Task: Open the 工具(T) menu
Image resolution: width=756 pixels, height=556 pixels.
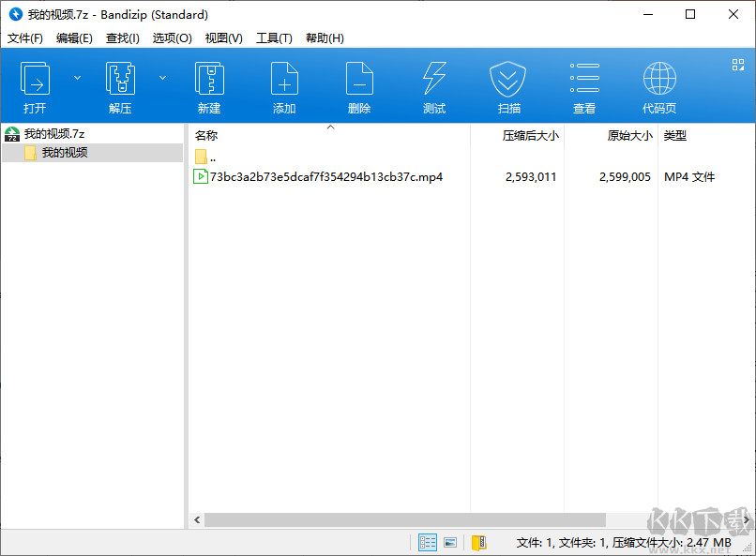Action: [273, 38]
